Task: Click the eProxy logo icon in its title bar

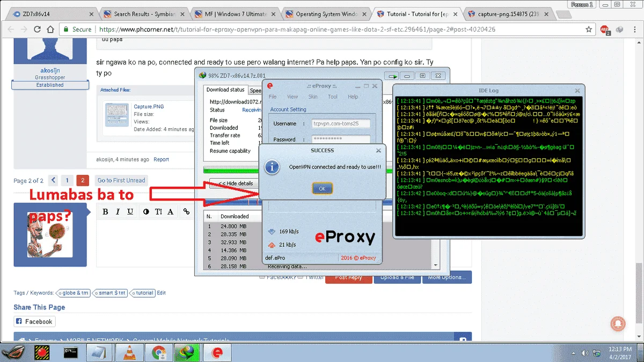Action: click(x=270, y=86)
